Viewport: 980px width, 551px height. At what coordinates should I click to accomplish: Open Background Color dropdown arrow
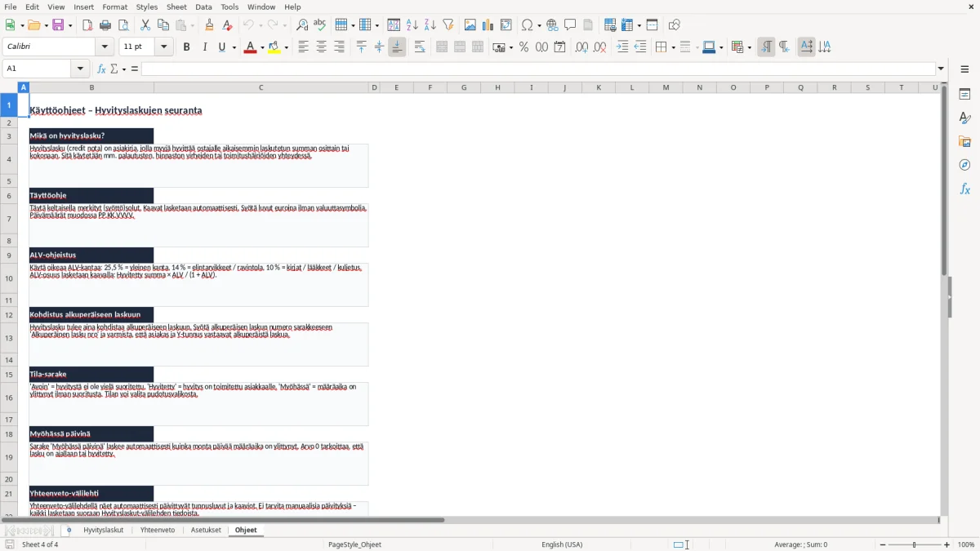click(x=287, y=47)
